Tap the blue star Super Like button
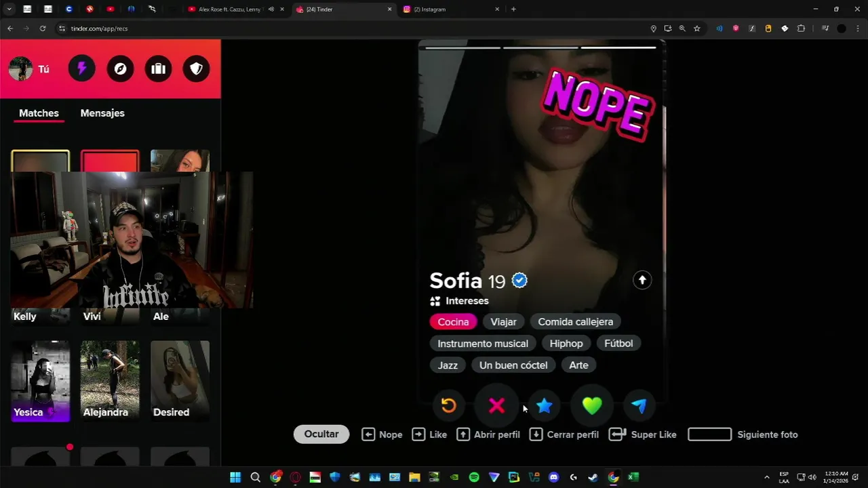 click(x=545, y=405)
